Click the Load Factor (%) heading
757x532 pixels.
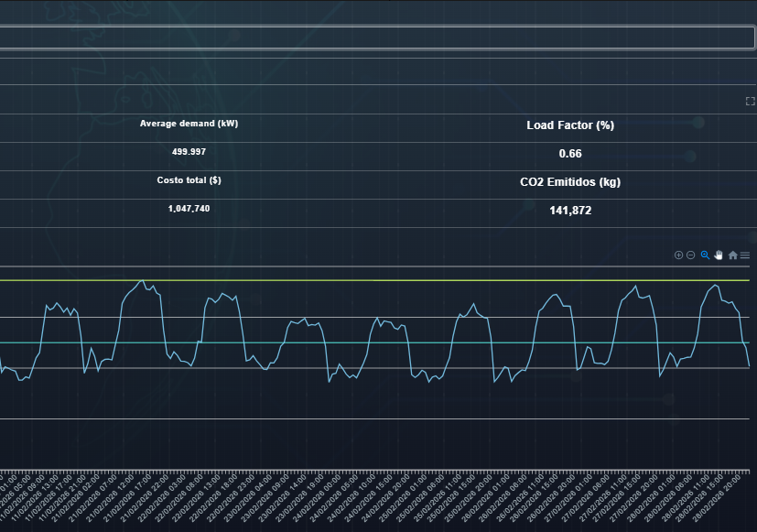(570, 125)
